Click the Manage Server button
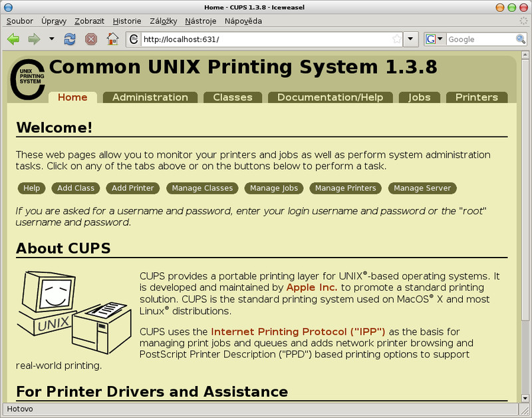This screenshot has height=418, width=532. point(422,188)
